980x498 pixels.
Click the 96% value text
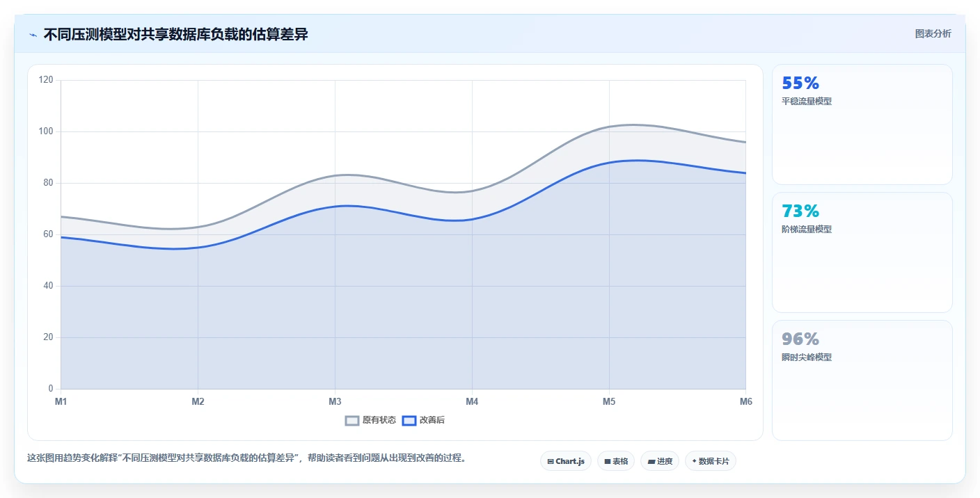tap(800, 339)
